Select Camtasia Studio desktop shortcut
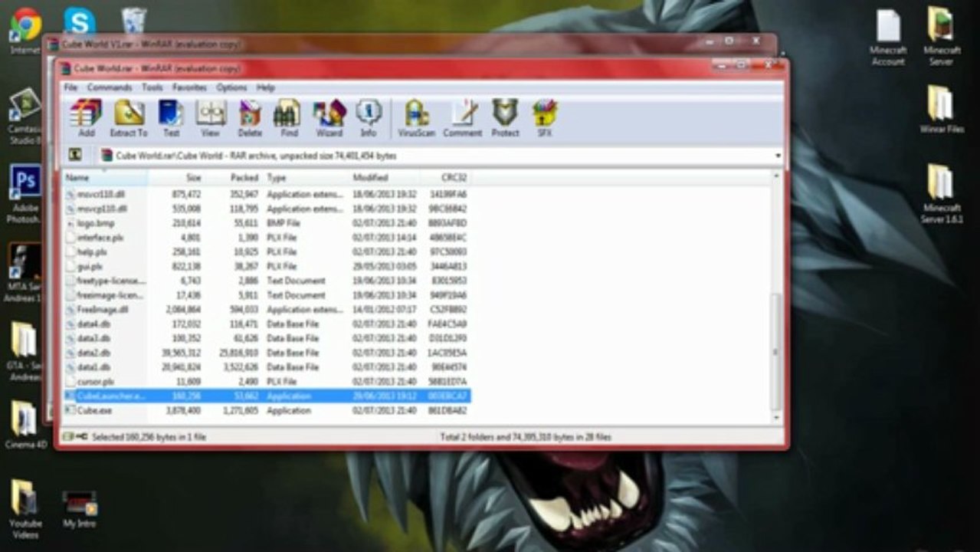980x552 pixels. click(x=25, y=115)
